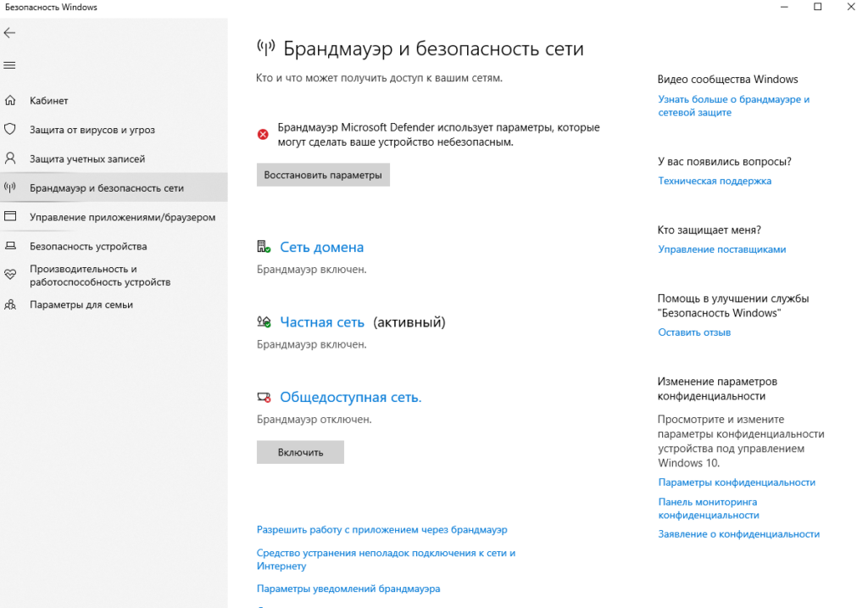This screenshot has height=608, width=868.
Task: Open Разрешить работу с приложением через брандмауэр
Action: 382,530
